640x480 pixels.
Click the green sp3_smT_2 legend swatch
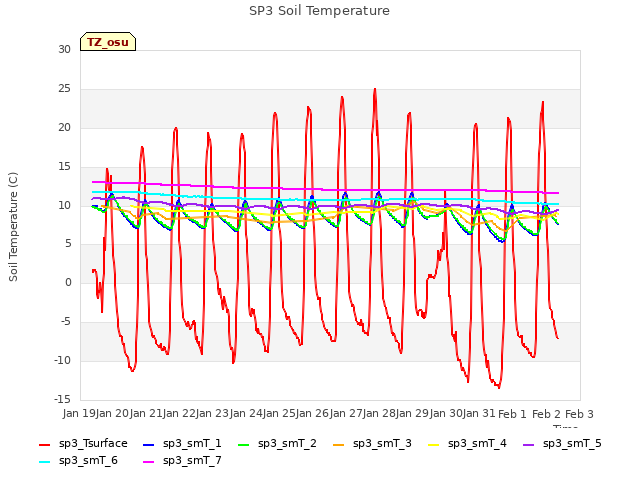point(244,444)
